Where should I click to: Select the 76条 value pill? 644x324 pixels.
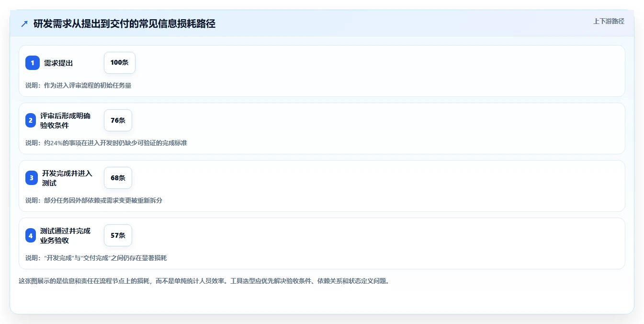[118, 120]
